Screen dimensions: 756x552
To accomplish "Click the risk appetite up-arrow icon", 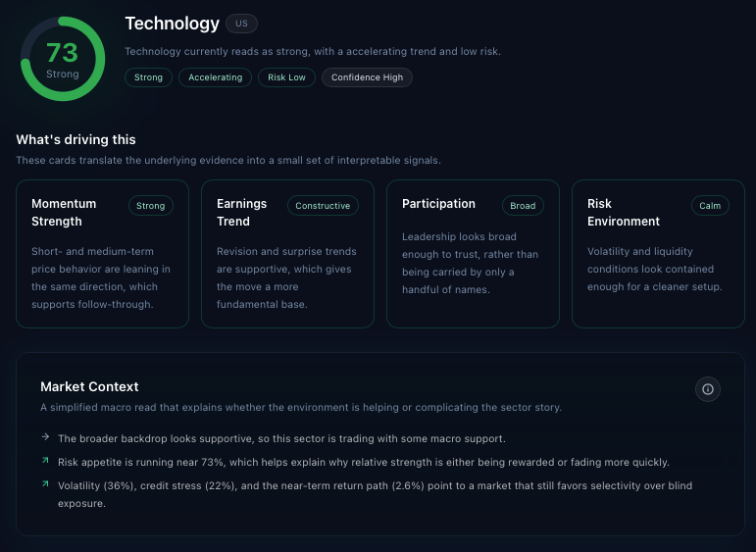I will 45,461.
